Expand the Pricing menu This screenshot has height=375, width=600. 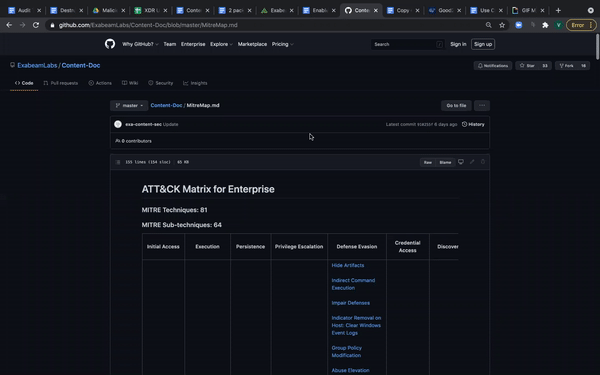coord(282,44)
